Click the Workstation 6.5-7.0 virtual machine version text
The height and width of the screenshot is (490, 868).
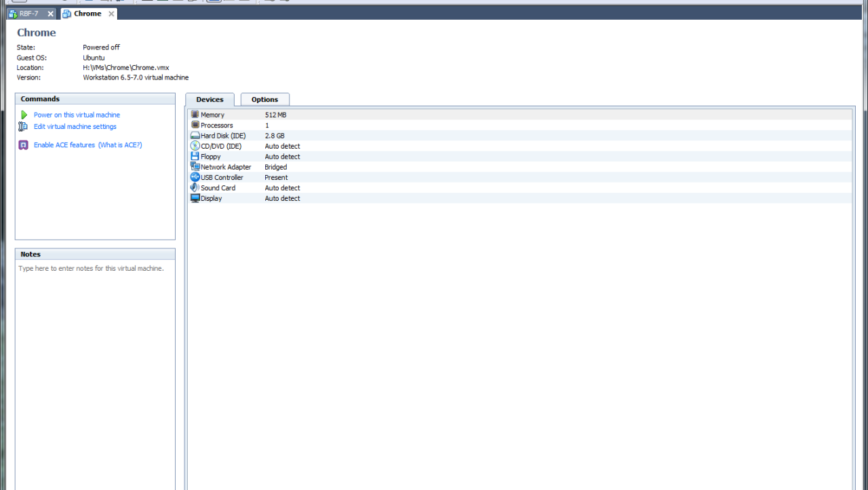136,77
